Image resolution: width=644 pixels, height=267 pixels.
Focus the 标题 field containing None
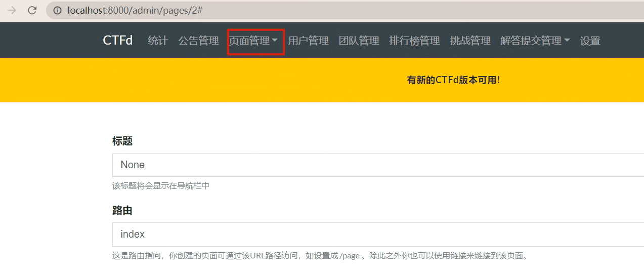click(374, 165)
